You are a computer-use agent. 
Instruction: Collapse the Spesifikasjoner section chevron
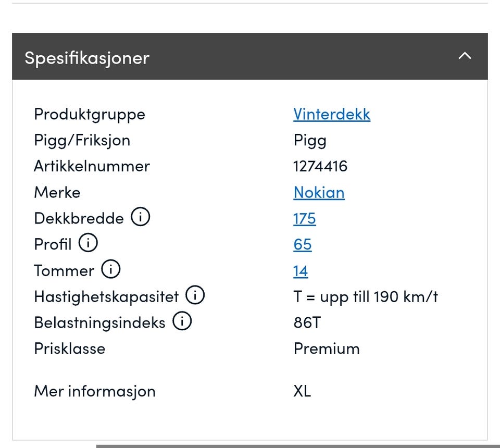coord(465,56)
